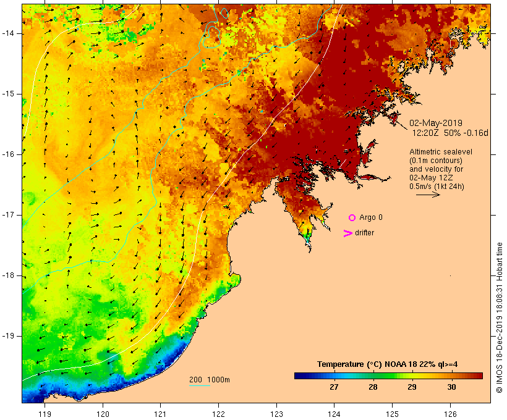This screenshot has height=420, width=507.
Task: Click the magenta drifter arrowhead symbol
Action: tap(348, 233)
